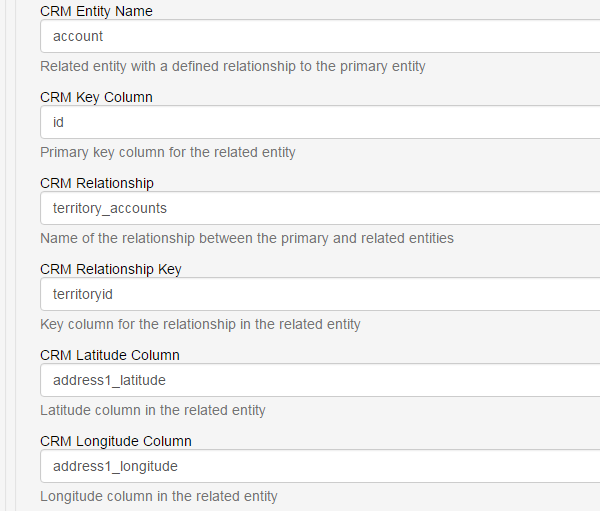
Task: Click the CRM Entity Name input field
Action: coord(320,36)
